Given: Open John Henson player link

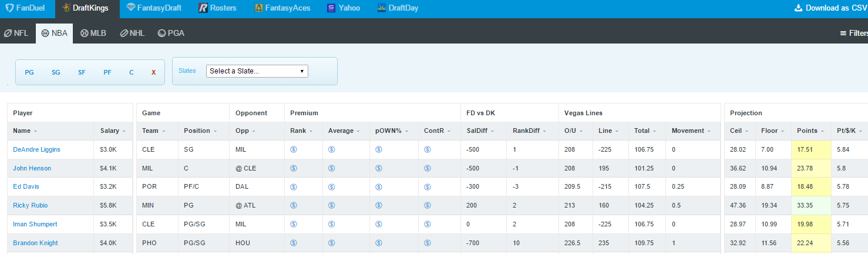Looking at the screenshot, I should tap(32, 168).
